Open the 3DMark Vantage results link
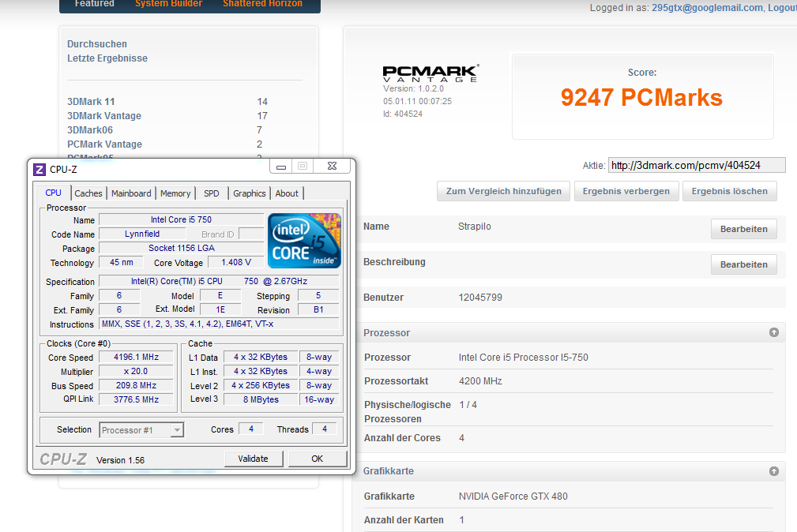Viewport: 797px width, 532px height. click(104, 116)
